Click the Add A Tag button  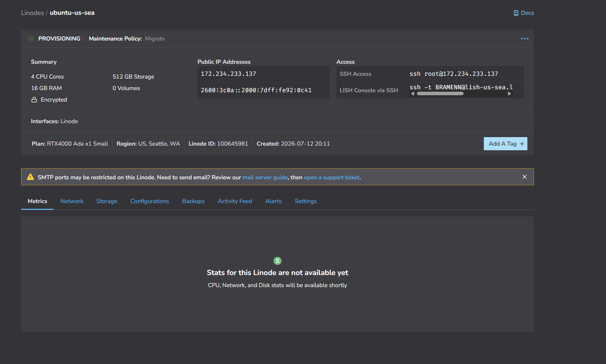click(x=505, y=144)
